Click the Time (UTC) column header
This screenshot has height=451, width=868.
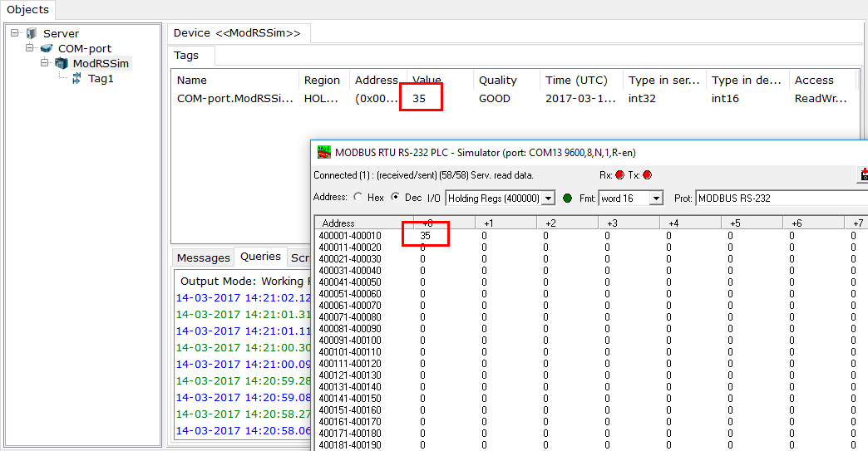580,80
